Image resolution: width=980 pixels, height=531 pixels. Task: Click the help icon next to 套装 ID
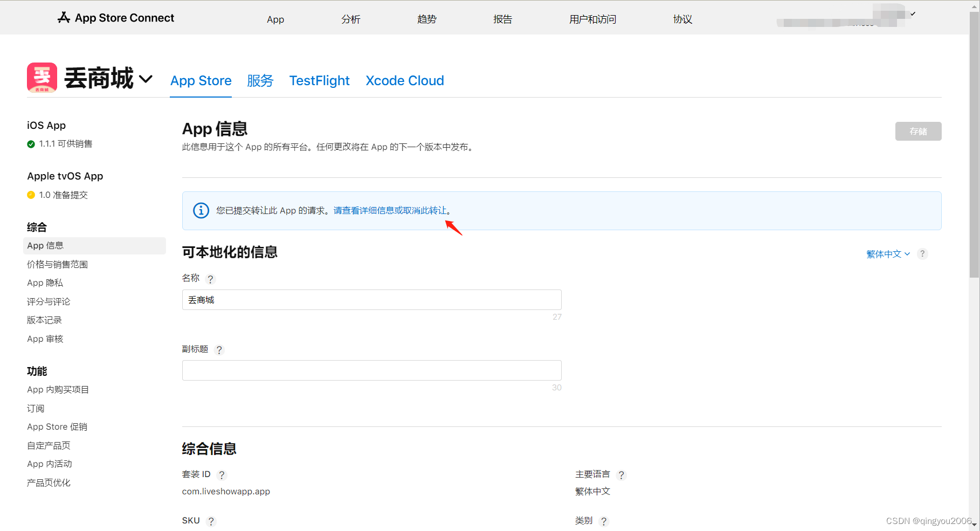(x=222, y=474)
